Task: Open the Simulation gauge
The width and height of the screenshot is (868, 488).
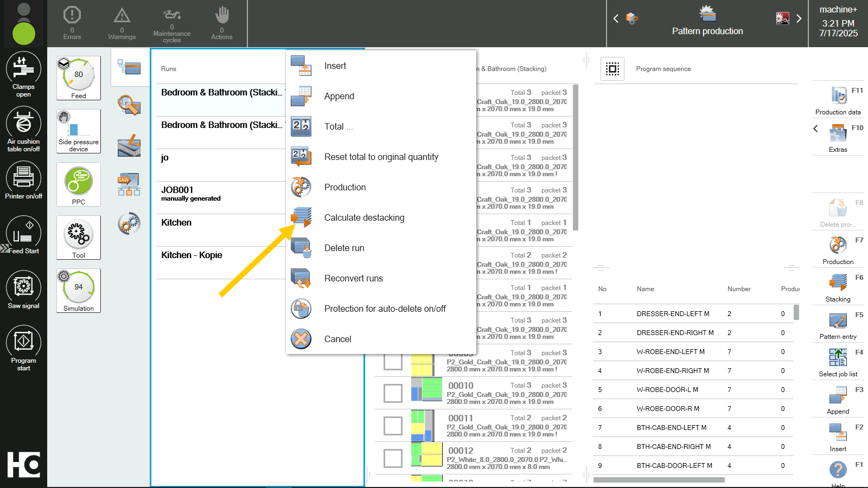Action: (x=79, y=291)
